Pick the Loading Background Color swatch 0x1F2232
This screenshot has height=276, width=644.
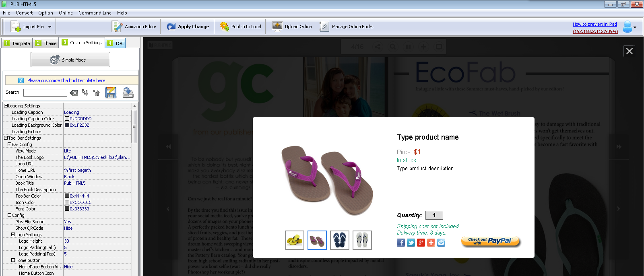(x=67, y=125)
